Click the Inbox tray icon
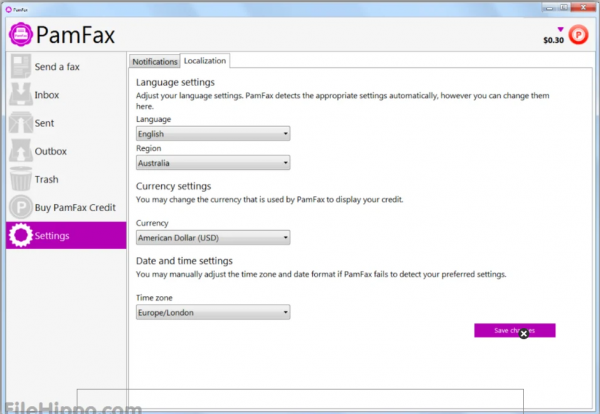600x414 pixels. (x=21, y=94)
